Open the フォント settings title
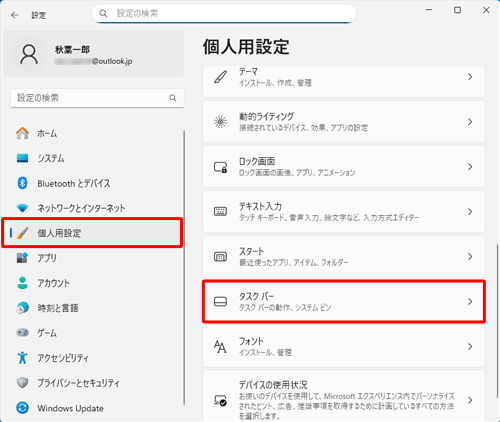This screenshot has width=500, height=422. pos(251,341)
